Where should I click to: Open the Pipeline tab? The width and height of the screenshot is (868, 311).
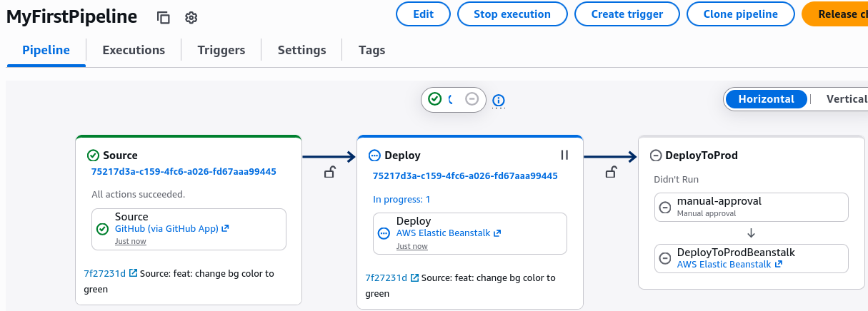pos(46,50)
